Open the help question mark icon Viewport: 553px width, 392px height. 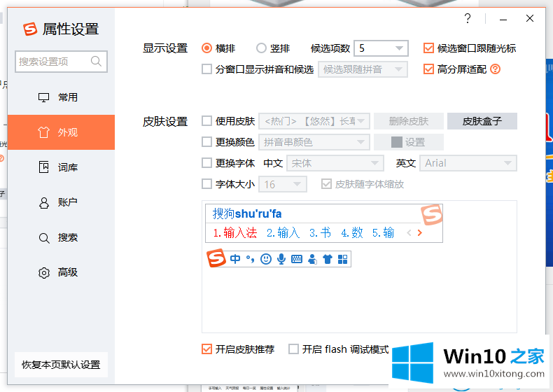click(x=468, y=18)
